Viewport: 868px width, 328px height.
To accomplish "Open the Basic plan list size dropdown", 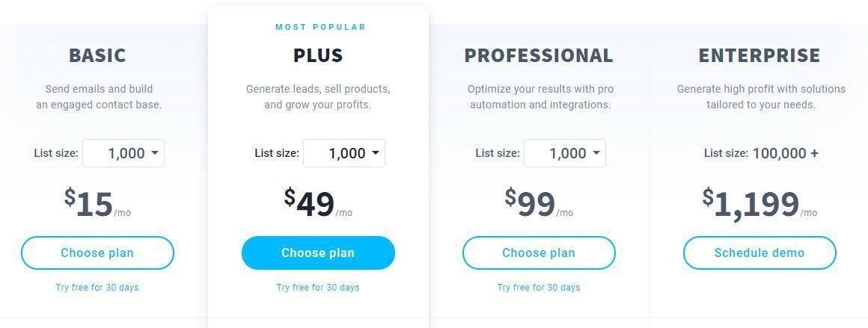I will point(123,153).
